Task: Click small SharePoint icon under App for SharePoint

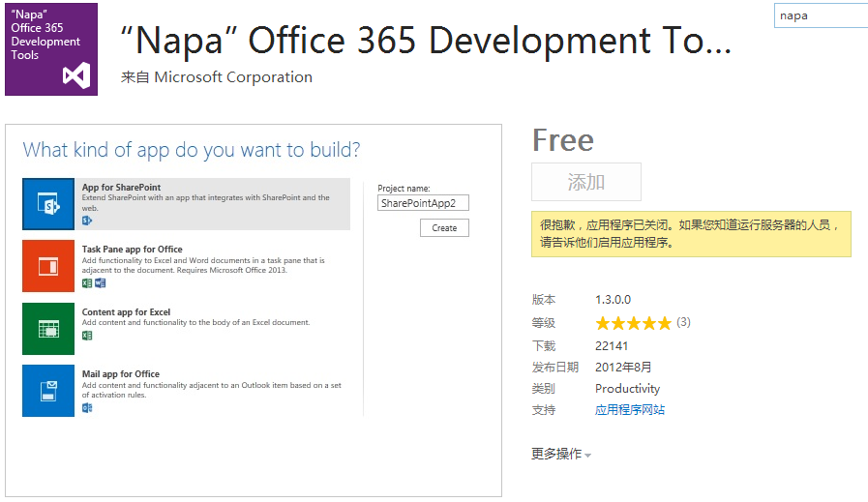Action: pos(87,221)
